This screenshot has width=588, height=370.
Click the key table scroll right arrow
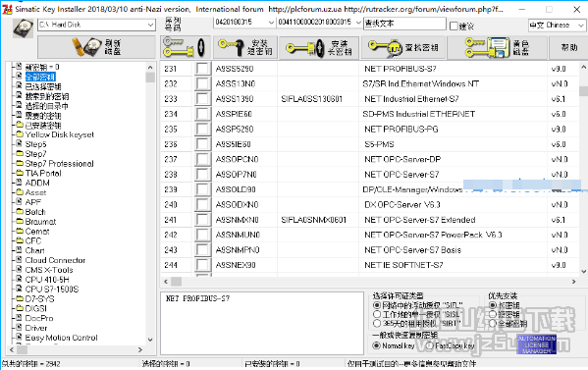tap(573, 281)
